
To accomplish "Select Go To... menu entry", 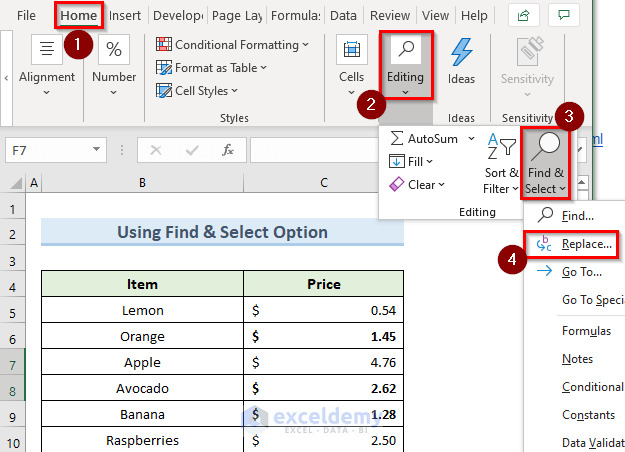I will (581, 271).
